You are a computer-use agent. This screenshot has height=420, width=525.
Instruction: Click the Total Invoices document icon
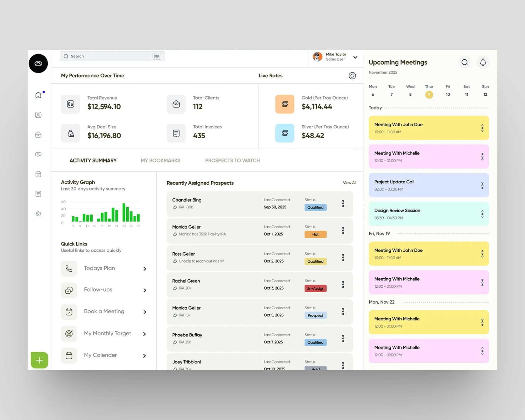(176, 133)
